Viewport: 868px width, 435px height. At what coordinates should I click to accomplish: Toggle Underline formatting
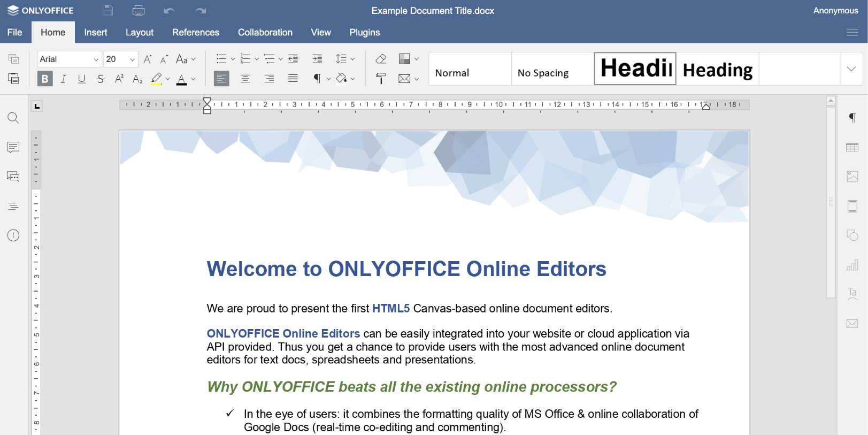point(82,79)
